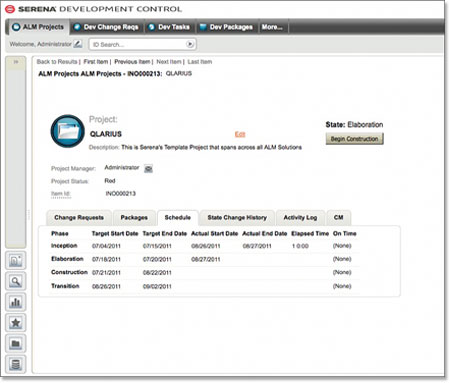The height and width of the screenshot is (383, 450).
Task: Click the Elaboration phase row label
Action: coord(67,259)
